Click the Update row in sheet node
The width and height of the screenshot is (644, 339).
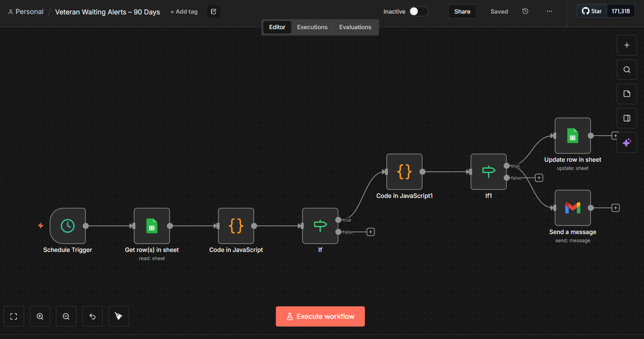572,136
